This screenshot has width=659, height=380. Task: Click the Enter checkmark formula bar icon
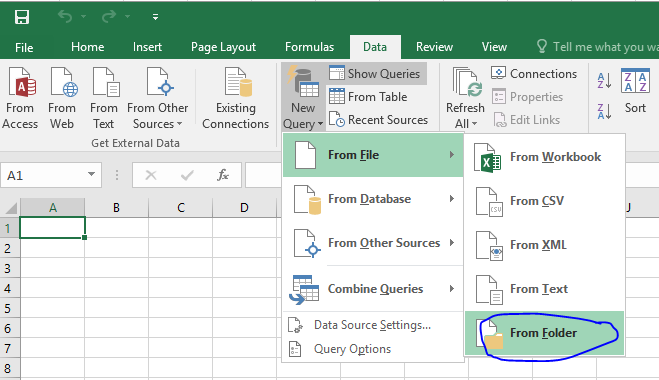click(x=187, y=175)
